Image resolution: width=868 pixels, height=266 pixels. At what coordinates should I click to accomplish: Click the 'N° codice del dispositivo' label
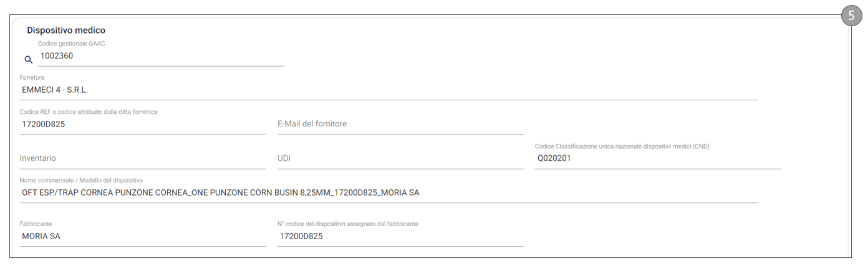pos(347,224)
